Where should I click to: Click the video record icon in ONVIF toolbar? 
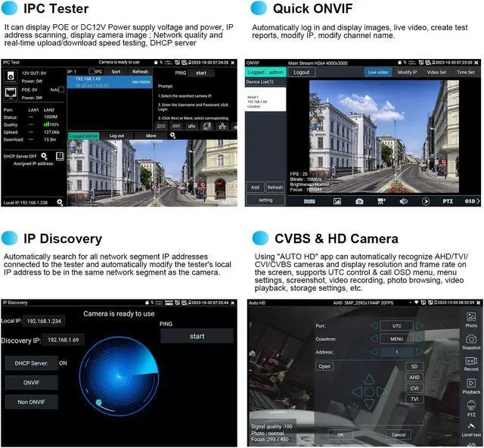pos(382,201)
